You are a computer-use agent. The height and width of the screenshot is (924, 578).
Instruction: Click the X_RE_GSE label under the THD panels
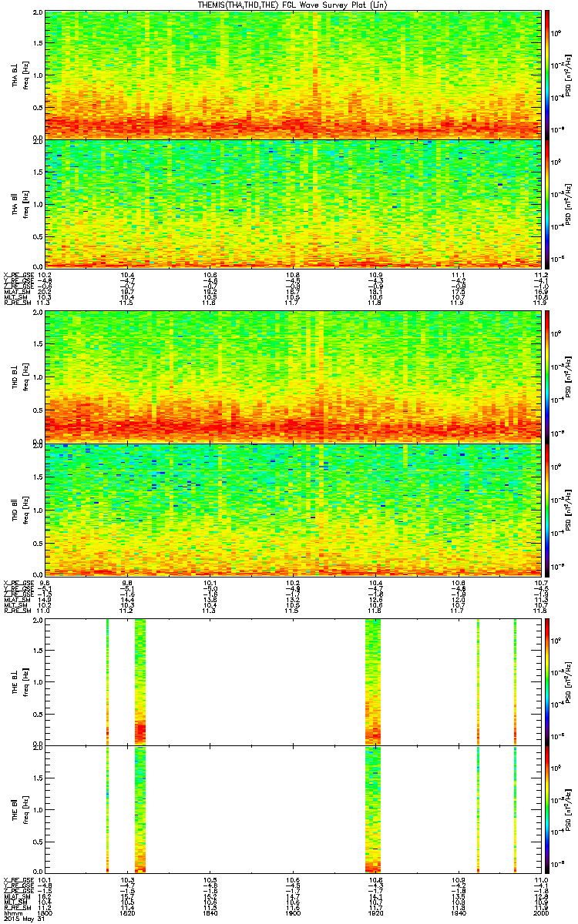click(x=18, y=582)
